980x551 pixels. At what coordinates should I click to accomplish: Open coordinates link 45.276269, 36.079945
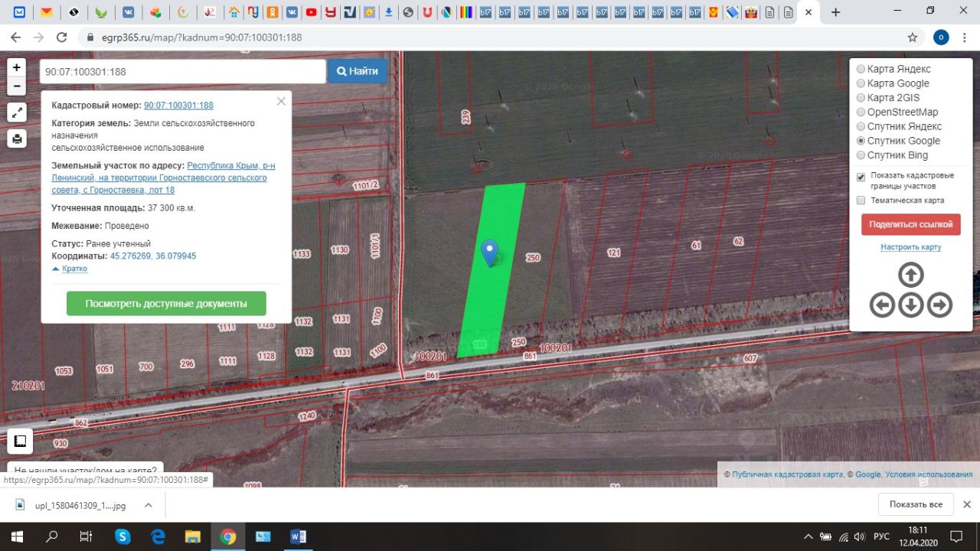(153, 256)
